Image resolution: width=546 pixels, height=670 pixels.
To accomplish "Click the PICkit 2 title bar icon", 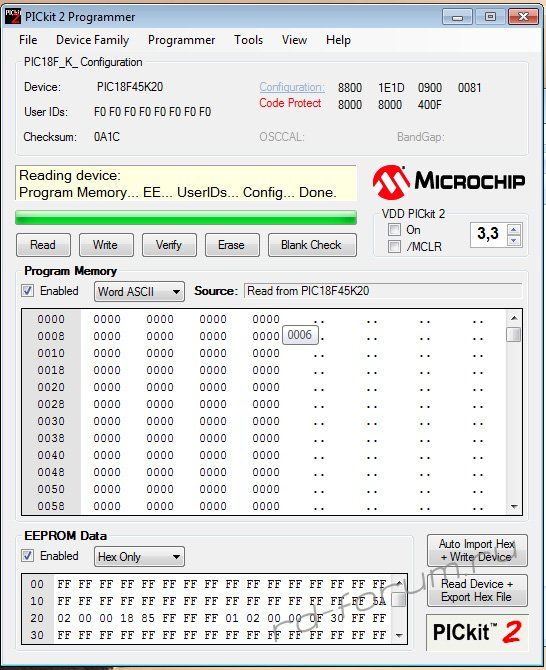I will [12, 17].
